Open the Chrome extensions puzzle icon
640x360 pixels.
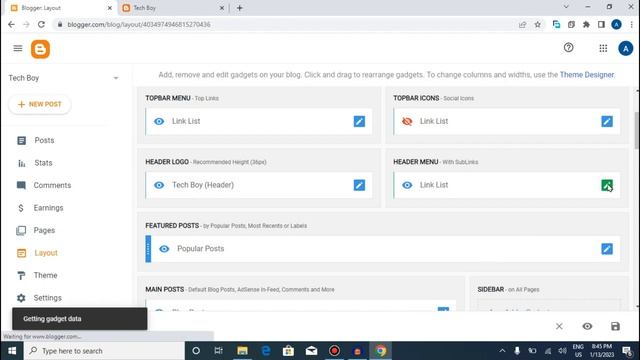coord(586,24)
